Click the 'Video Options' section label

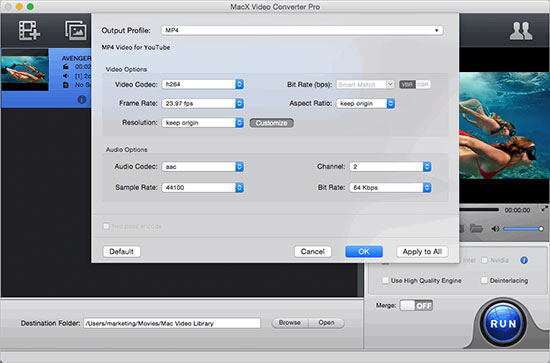(126, 69)
